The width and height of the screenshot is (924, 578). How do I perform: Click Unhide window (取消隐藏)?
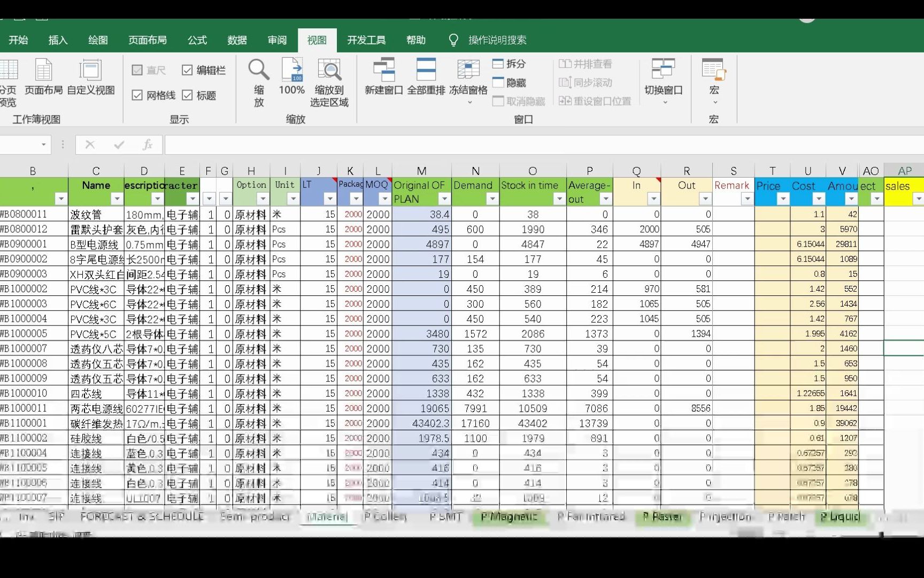[x=519, y=101]
